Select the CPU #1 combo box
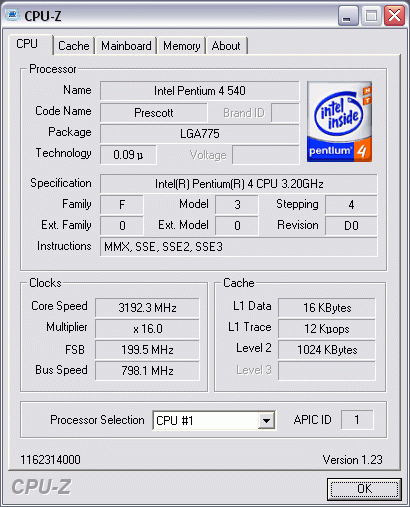This screenshot has height=507, width=410. (214, 420)
